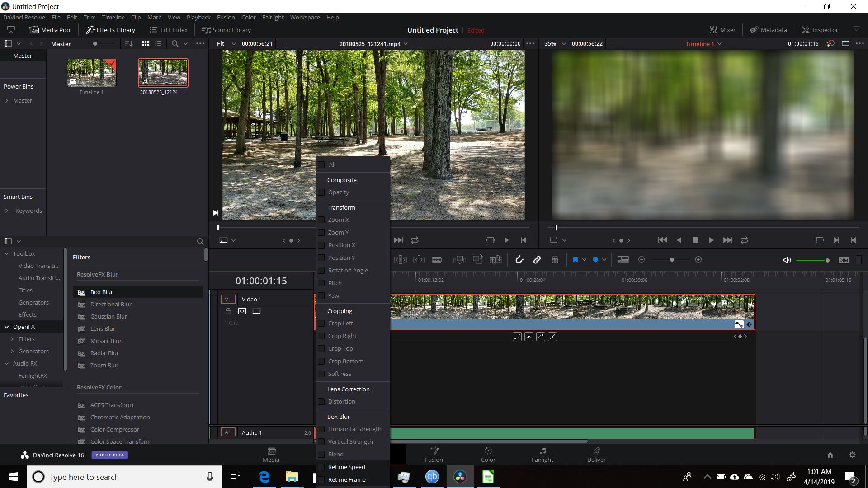Viewport: 868px width, 488px height.
Task: Zoom out timeline with minus icon
Action: tap(641, 259)
